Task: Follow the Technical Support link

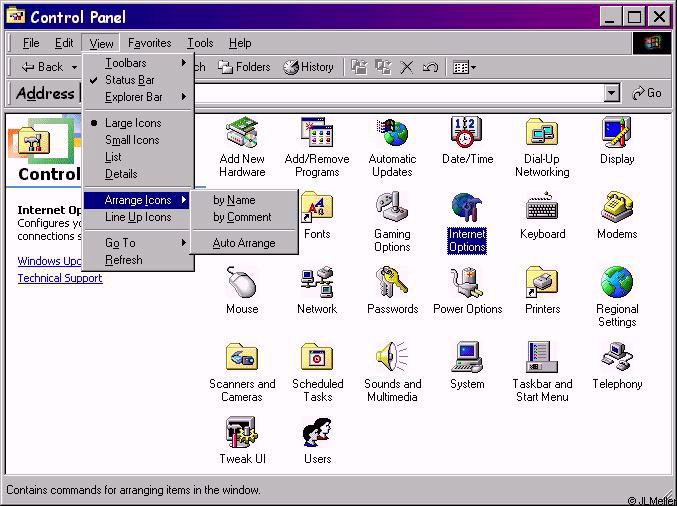Action: (x=60, y=278)
